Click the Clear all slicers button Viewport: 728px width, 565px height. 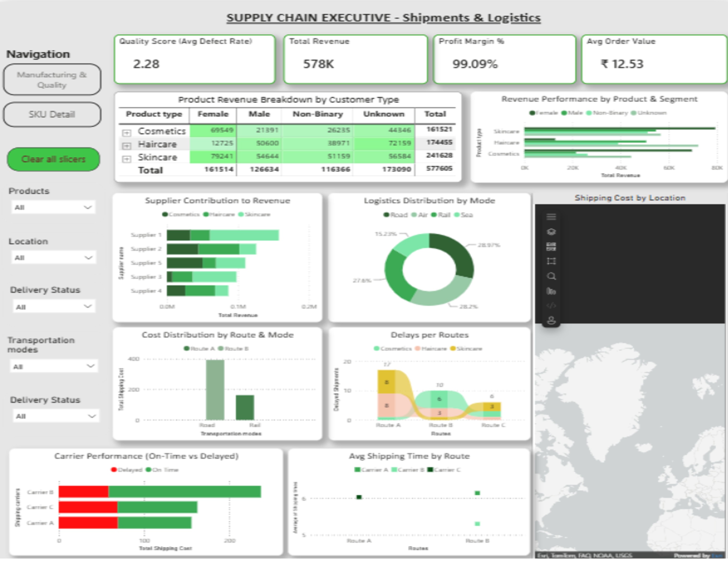53,159
